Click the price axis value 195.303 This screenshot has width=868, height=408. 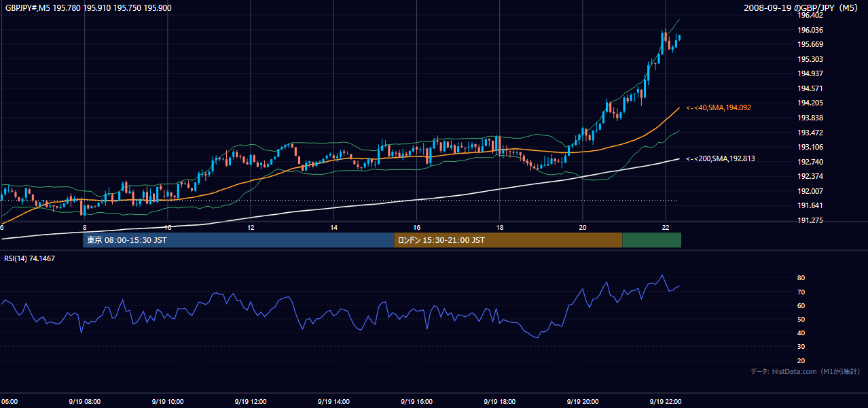(810, 59)
